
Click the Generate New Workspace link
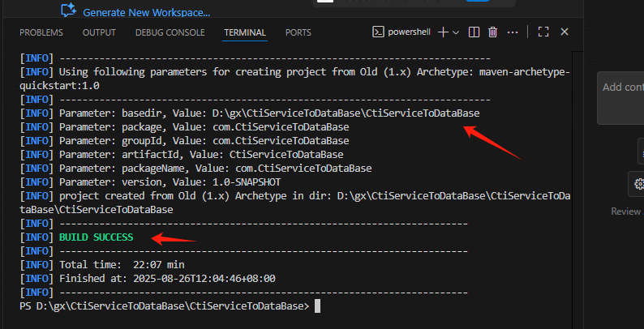pyautogui.click(x=146, y=13)
